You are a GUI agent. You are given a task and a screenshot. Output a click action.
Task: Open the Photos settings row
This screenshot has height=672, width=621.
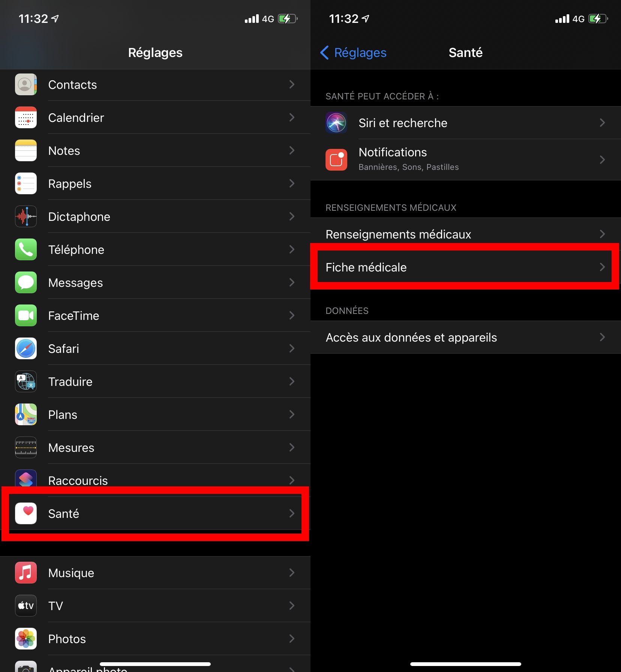[155, 639]
